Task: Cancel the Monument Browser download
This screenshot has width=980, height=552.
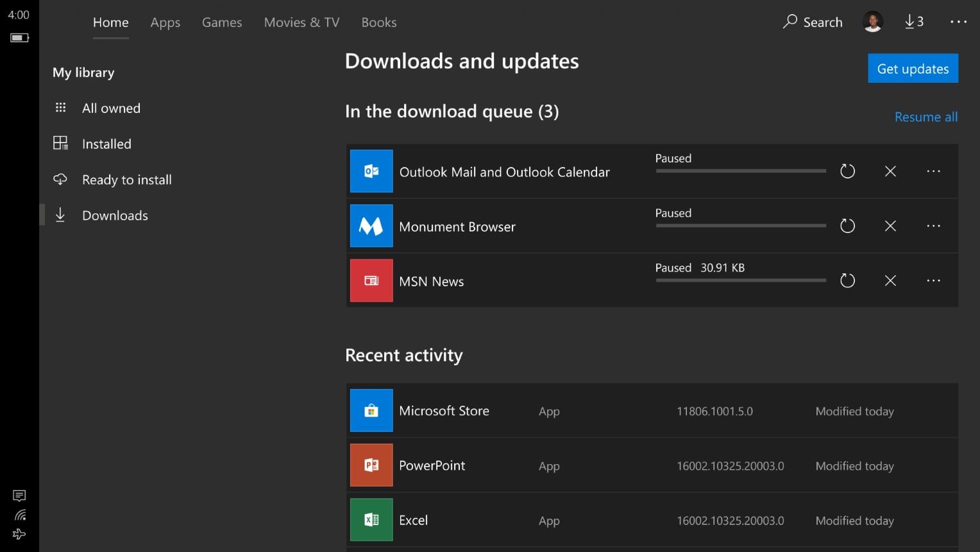Action: click(890, 226)
